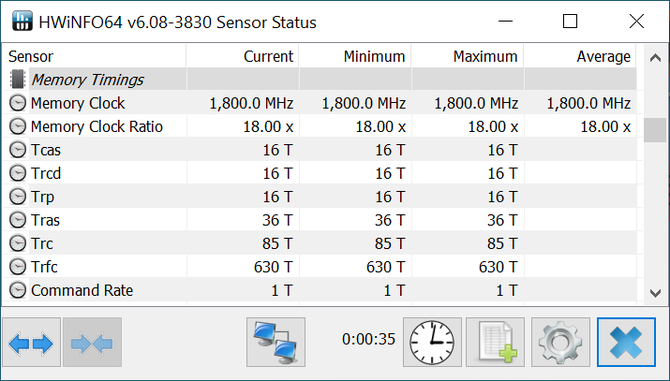
Task: Select the Memory Timings group header
Action: click(x=320, y=79)
